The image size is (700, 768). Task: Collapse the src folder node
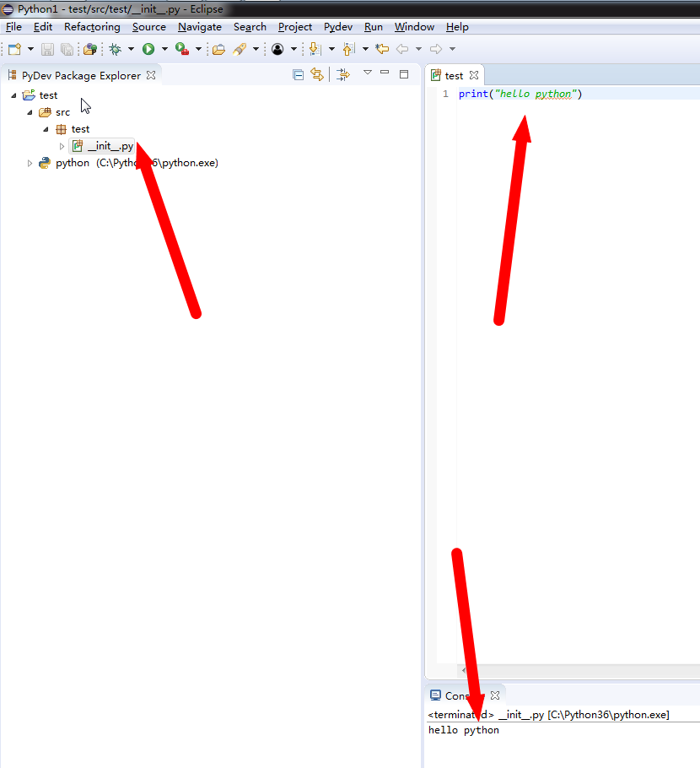tap(30, 112)
